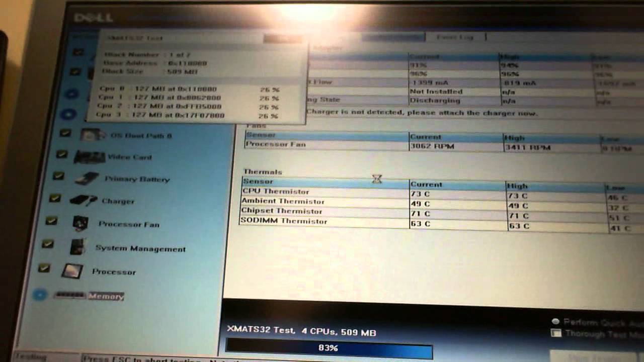Viewport: 644px width, 362px height.
Task: Click the Thermals section heading
Action: tap(262, 171)
